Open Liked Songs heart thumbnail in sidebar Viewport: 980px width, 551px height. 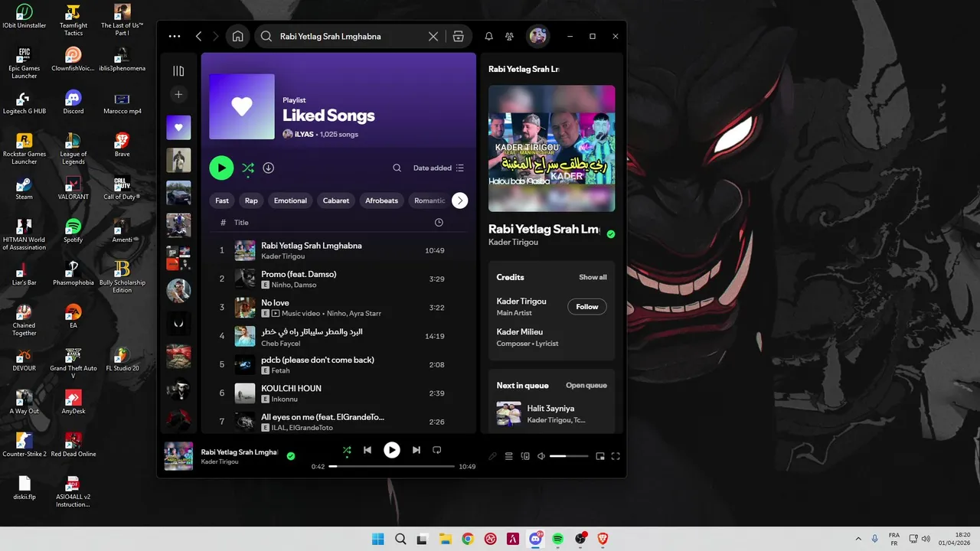tap(178, 128)
